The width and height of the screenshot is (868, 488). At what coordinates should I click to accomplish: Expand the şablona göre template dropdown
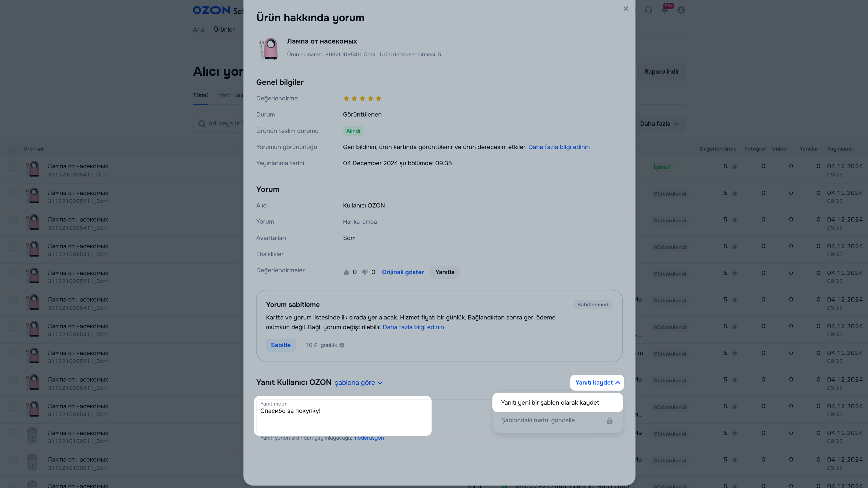click(358, 382)
